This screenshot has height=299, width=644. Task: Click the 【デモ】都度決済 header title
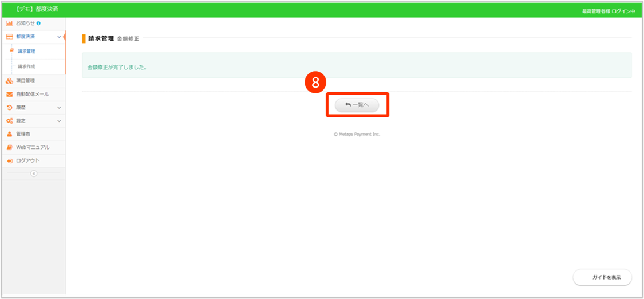point(37,9)
